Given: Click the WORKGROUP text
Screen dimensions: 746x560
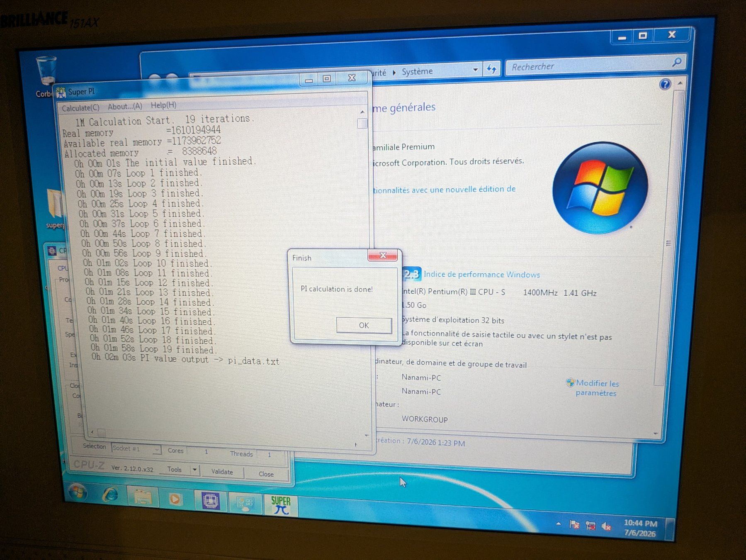Looking at the screenshot, I should coord(425,419).
